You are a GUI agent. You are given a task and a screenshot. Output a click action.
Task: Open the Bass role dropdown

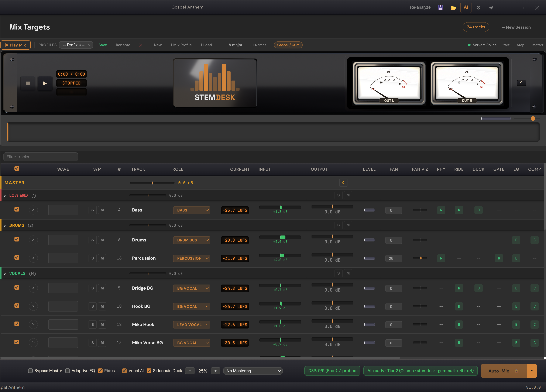point(192,210)
